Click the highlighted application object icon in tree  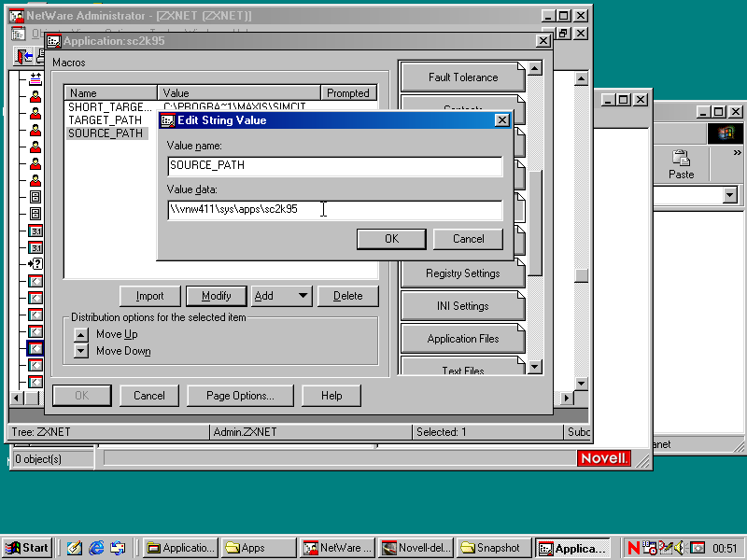point(35,348)
